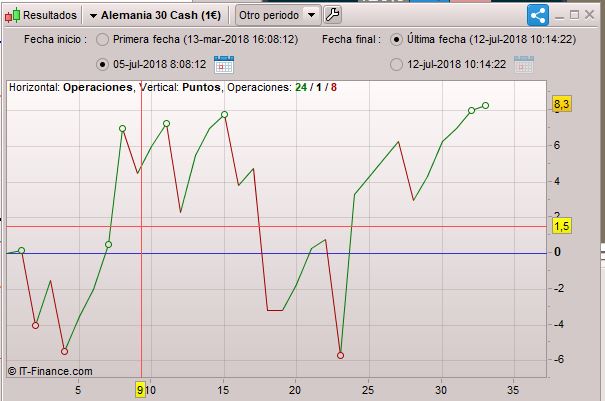This screenshot has height=401, width=605.
Task: Maximize the results window
Action: coord(575,15)
